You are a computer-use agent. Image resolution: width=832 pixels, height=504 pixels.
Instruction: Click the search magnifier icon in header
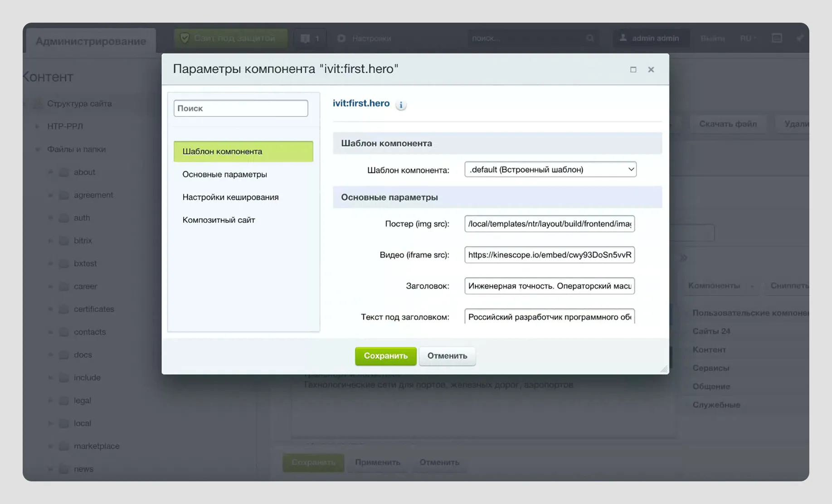[590, 38]
